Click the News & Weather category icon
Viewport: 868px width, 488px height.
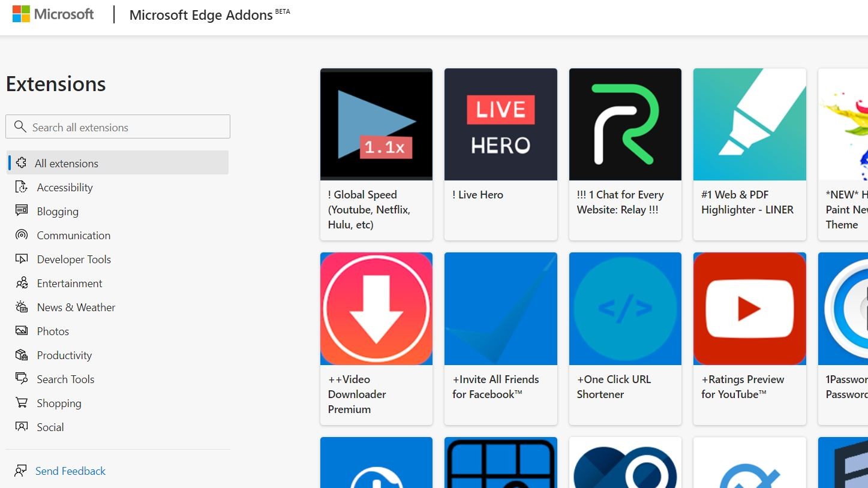tap(22, 307)
